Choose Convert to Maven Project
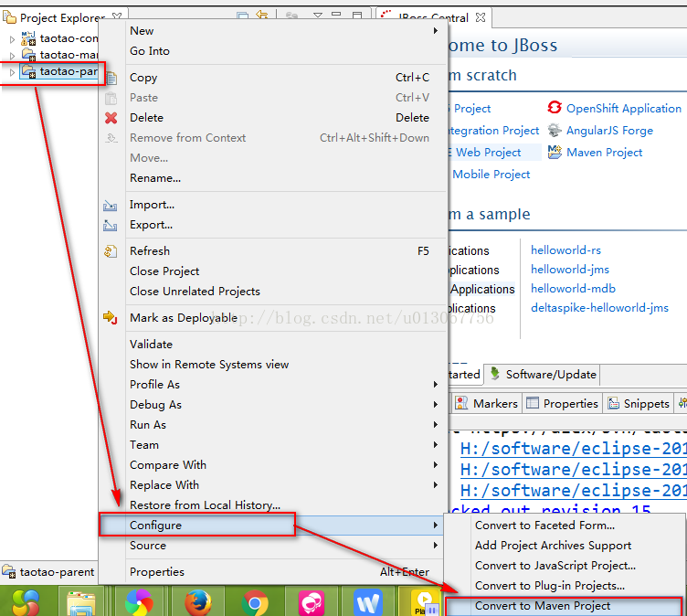The width and height of the screenshot is (687, 616). [x=565, y=606]
